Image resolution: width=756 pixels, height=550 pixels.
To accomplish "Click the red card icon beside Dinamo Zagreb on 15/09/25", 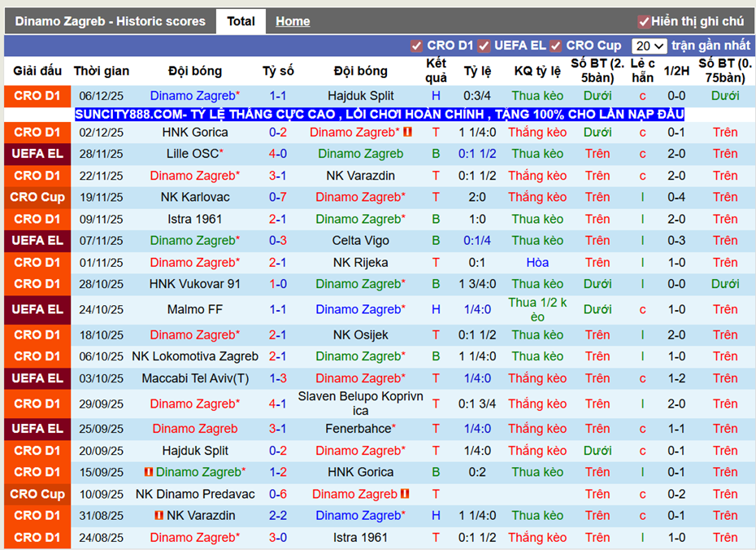I will (x=149, y=472).
